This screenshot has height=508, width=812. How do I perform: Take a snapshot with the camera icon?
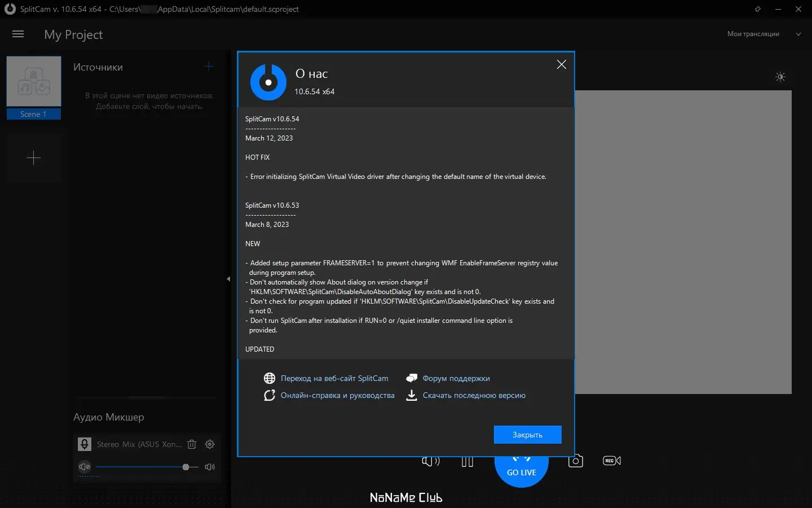tap(575, 461)
